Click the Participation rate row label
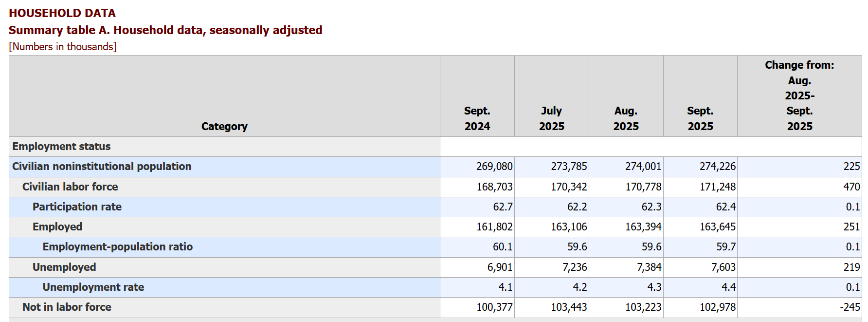 pos(77,207)
